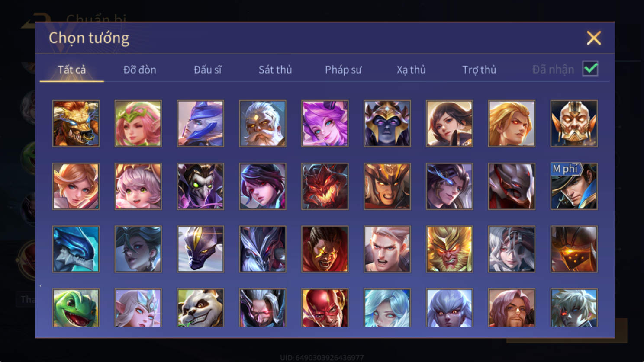
Task: Select the red-masked Flash hero portrait
Action: (325, 308)
